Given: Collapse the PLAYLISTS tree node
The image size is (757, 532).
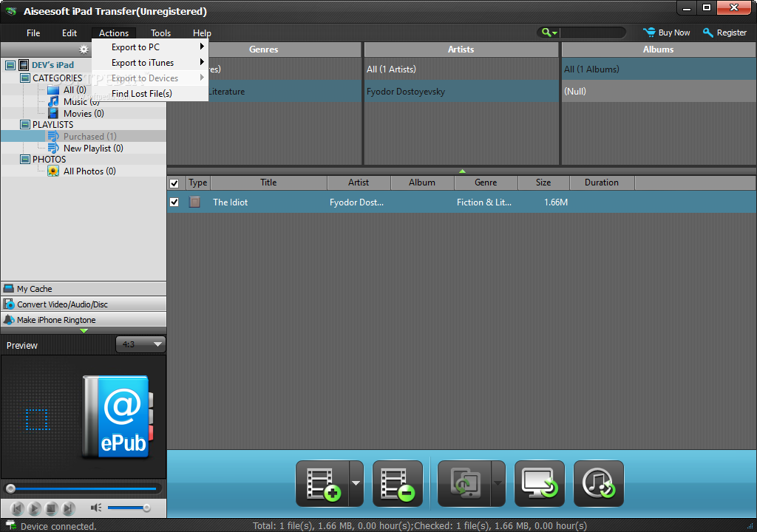Looking at the screenshot, I should [x=25, y=125].
